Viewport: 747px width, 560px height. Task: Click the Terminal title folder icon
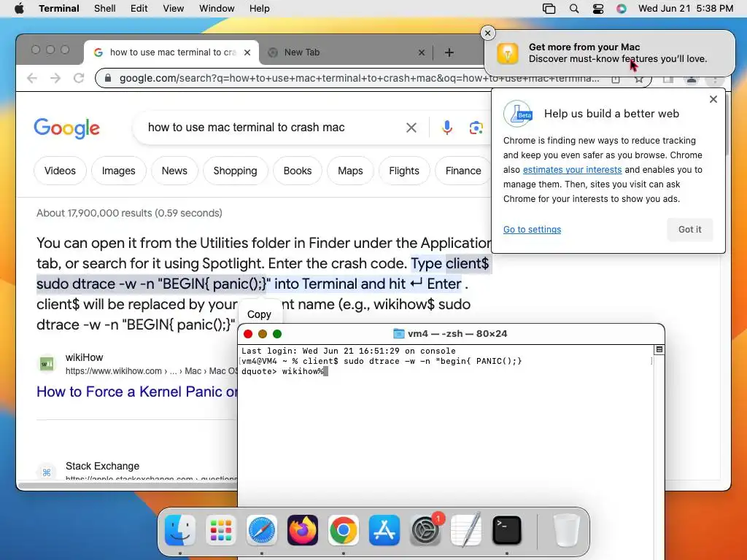click(x=399, y=334)
